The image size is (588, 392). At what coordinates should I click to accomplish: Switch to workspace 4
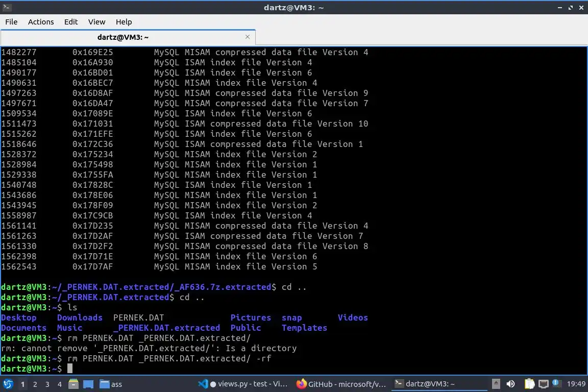60,384
